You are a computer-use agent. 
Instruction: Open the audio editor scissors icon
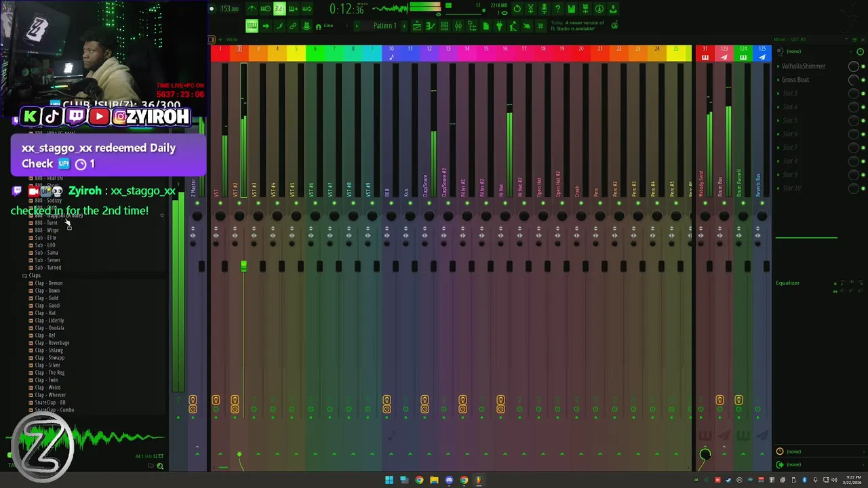click(530, 9)
